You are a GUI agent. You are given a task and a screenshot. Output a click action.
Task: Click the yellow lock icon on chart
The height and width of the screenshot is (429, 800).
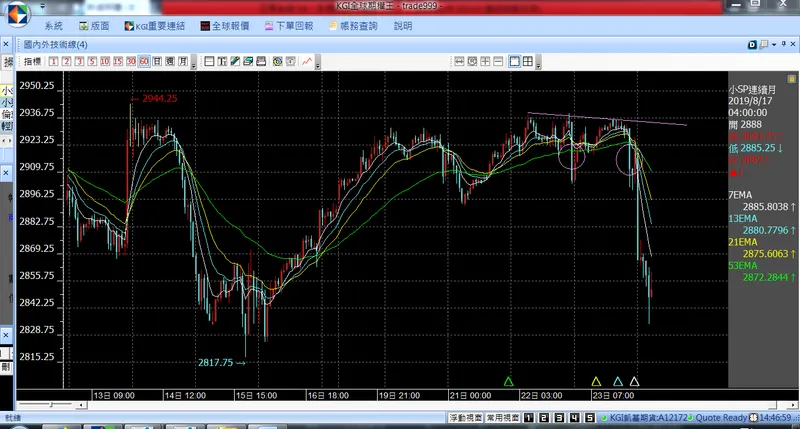tap(791, 79)
